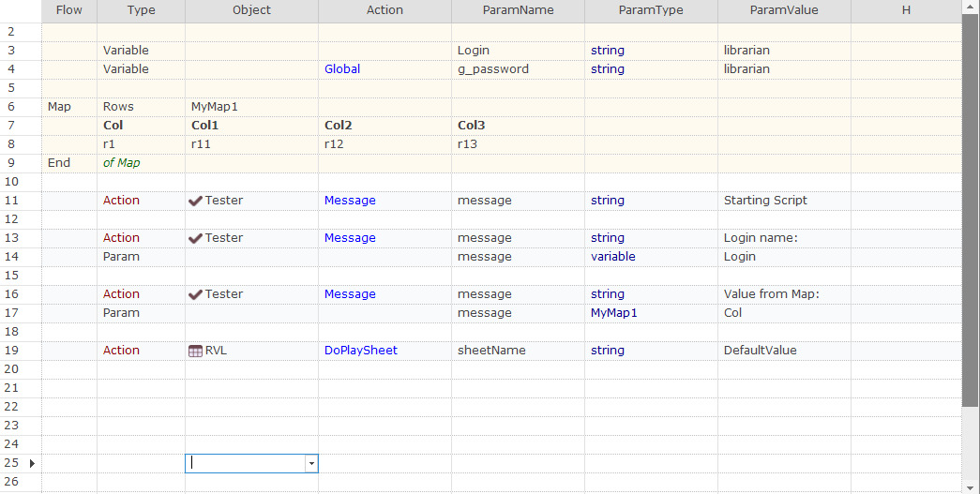The height and width of the screenshot is (494, 980).
Task: Click the Tester checkmark icon in row 11
Action: [x=195, y=201]
